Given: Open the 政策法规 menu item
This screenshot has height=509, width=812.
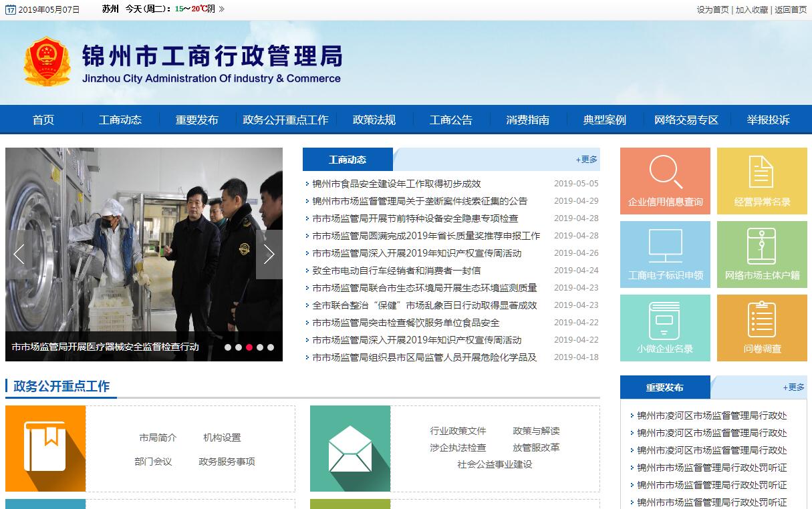Looking at the screenshot, I should pos(374,120).
